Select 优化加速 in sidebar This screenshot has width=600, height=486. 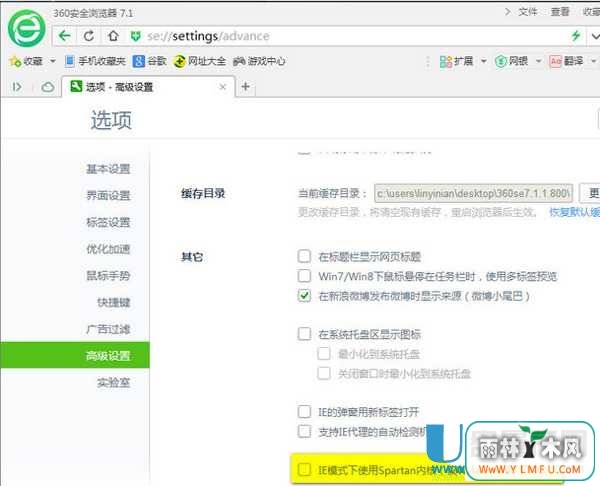(x=108, y=249)
